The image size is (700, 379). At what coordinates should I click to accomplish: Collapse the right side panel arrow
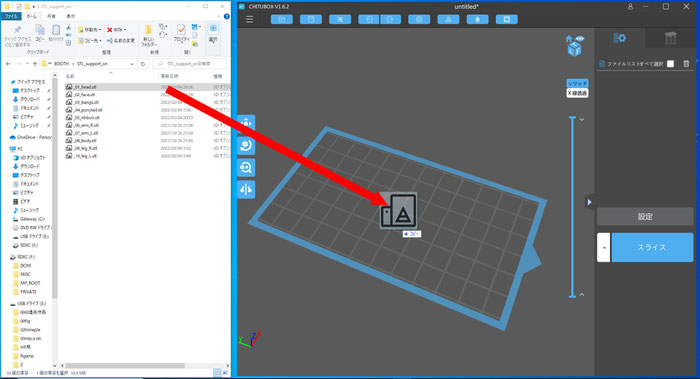pyautogui.click(x=589, y=202)
